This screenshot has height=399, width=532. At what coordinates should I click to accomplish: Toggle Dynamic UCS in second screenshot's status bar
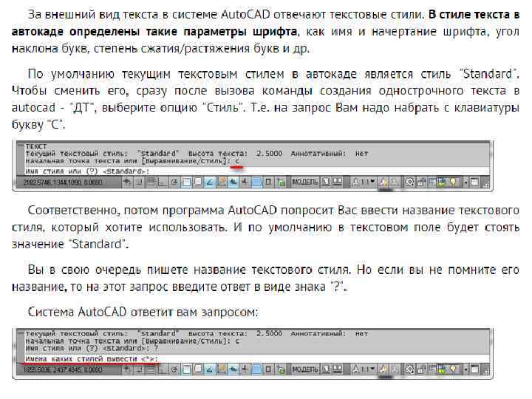coord(221,369)
